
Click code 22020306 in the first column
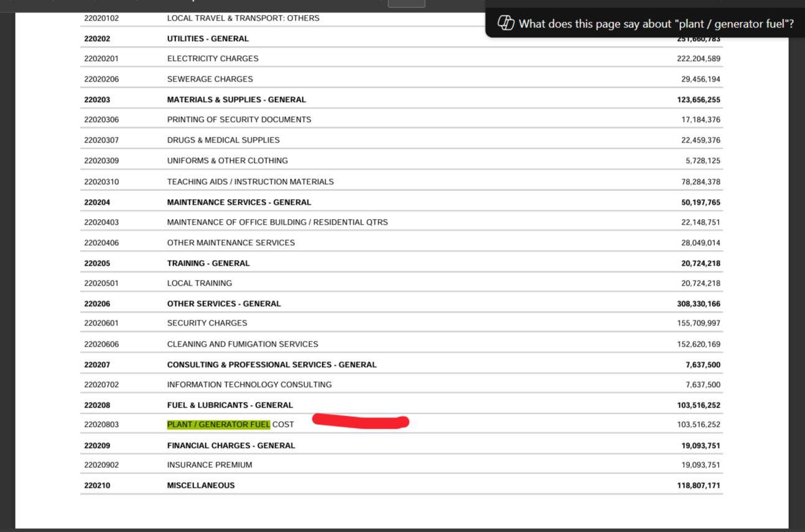pos(101,119)
